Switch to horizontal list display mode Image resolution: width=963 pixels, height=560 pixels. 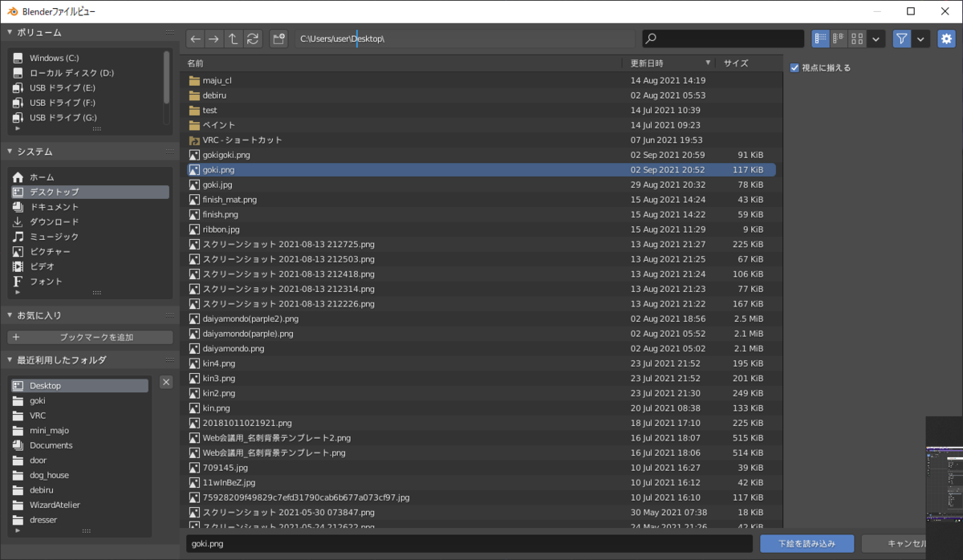(x=839, y=39)
